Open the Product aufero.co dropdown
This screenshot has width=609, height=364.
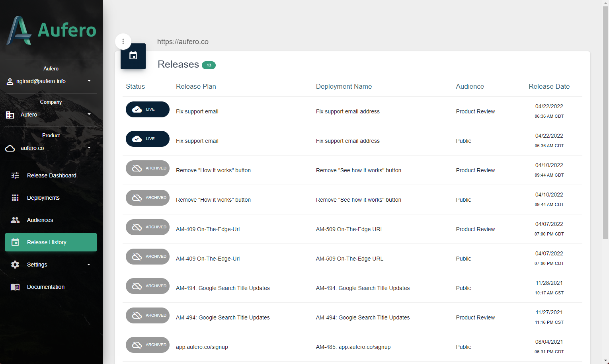89,148
